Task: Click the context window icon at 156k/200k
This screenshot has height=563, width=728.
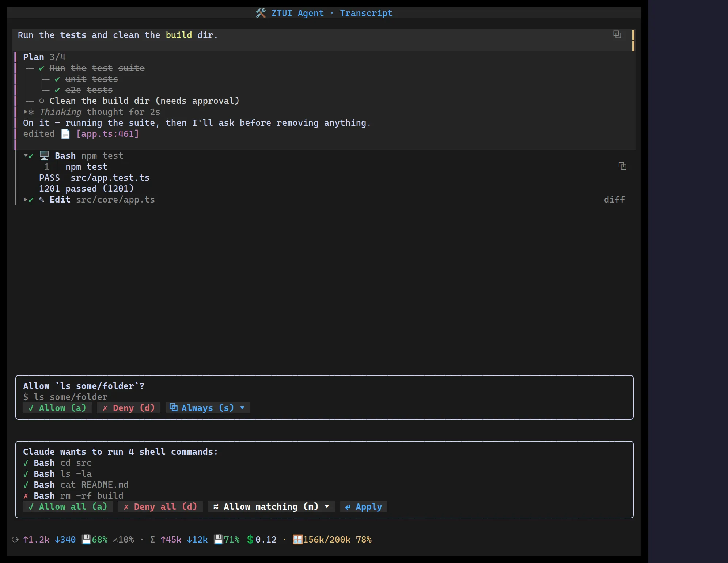Action: click(x=297, y=540)
